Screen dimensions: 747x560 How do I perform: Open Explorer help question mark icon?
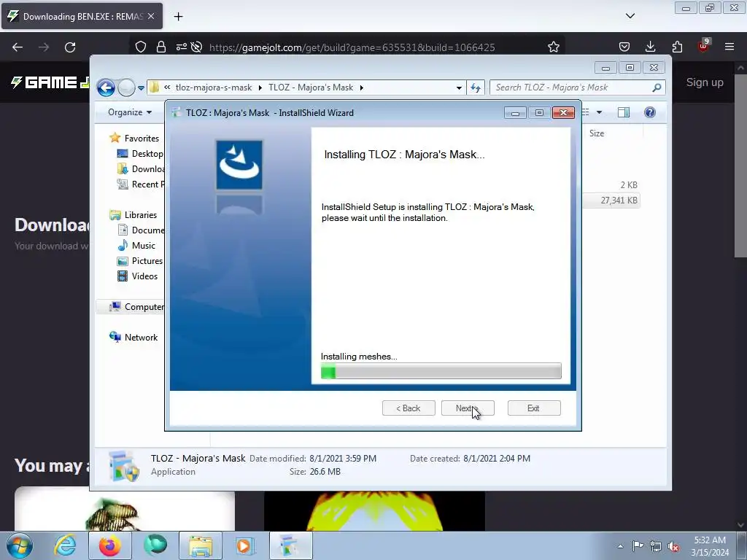650,112
